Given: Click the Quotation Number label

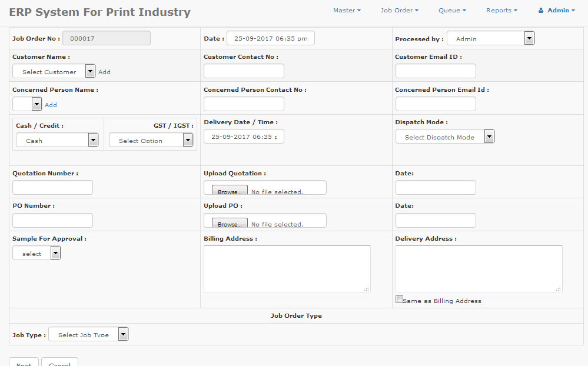Looking at the screenshot, I should pyautogui.click(x=45, y=174).
